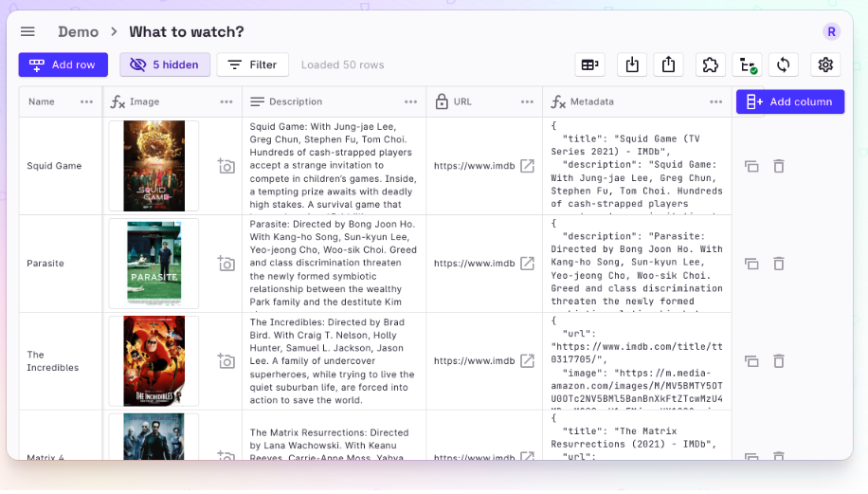Image resolution: width=868 pixels, height=494 pixels.
Task: Click the Loaded 50 rows status text
Action: point(343,64)
